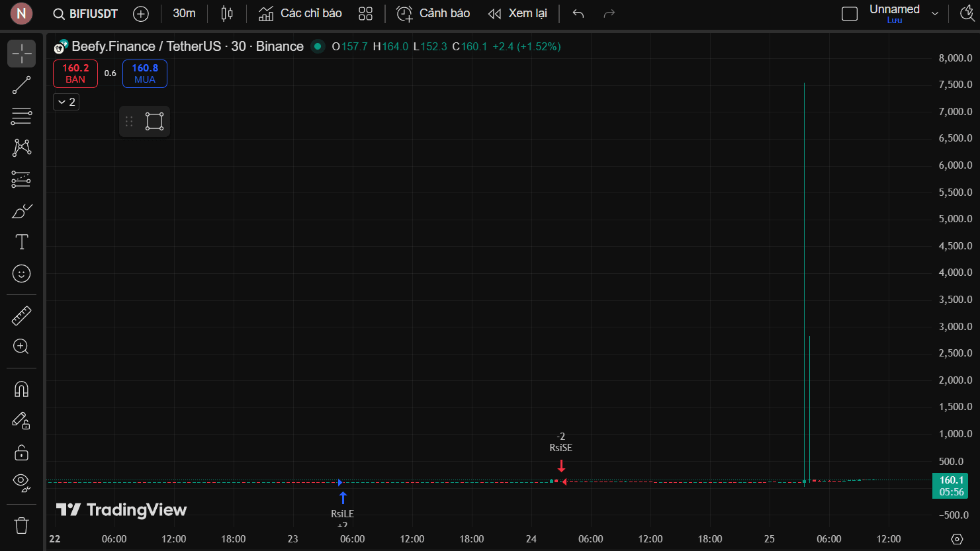Open Các chỉ báo indicators dialog
This screenshot has width=980, height=551.
pos(300,14)
